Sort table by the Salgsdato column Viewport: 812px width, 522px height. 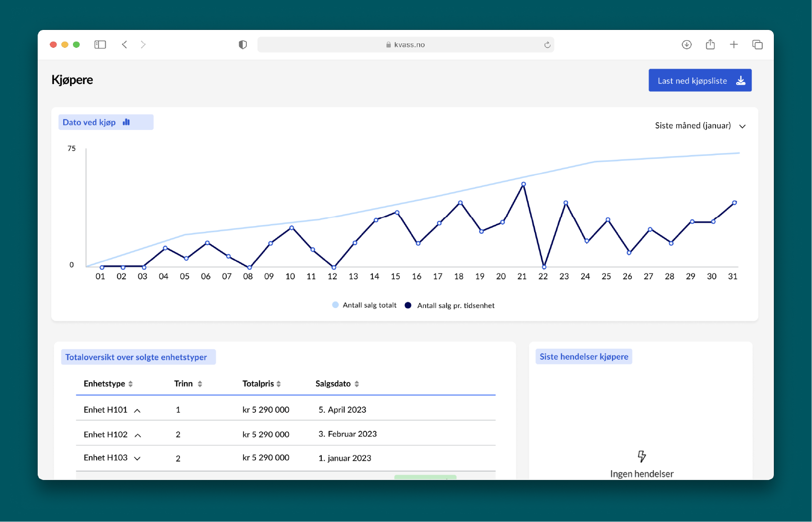[x=337, y=384]
